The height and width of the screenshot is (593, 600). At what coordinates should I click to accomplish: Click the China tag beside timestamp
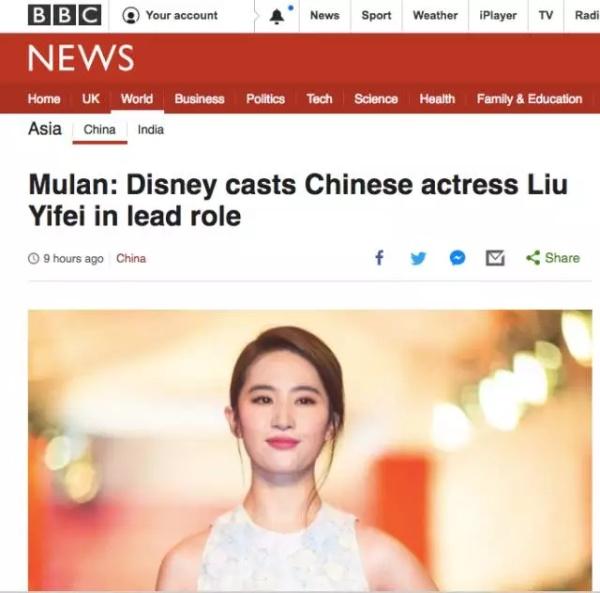tap(131, 259)
